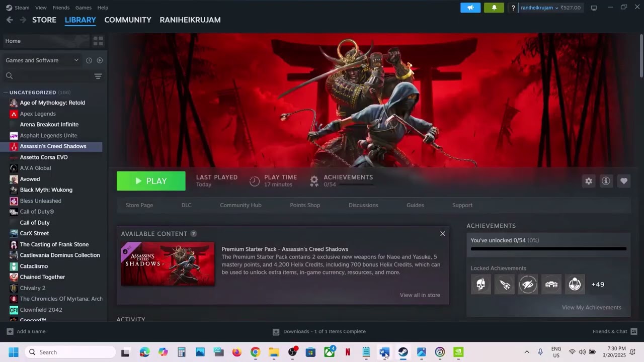Toggle the library grid view icon
Viewport: 644px width, 362px height.
(98, 41)
